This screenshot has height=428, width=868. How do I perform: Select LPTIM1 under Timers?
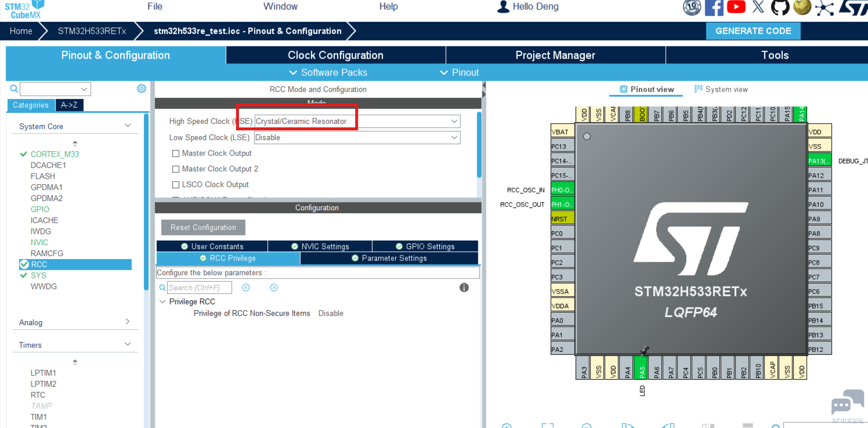click(43, 373)
